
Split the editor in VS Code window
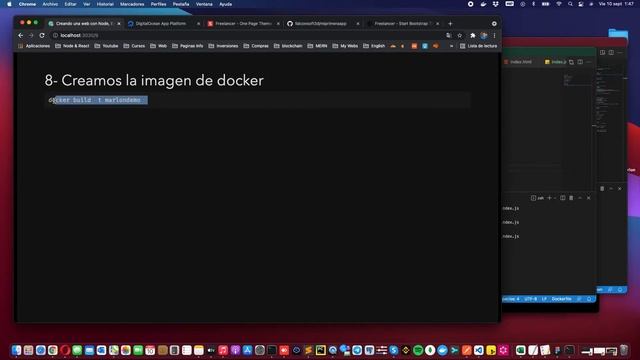point(580,62)
